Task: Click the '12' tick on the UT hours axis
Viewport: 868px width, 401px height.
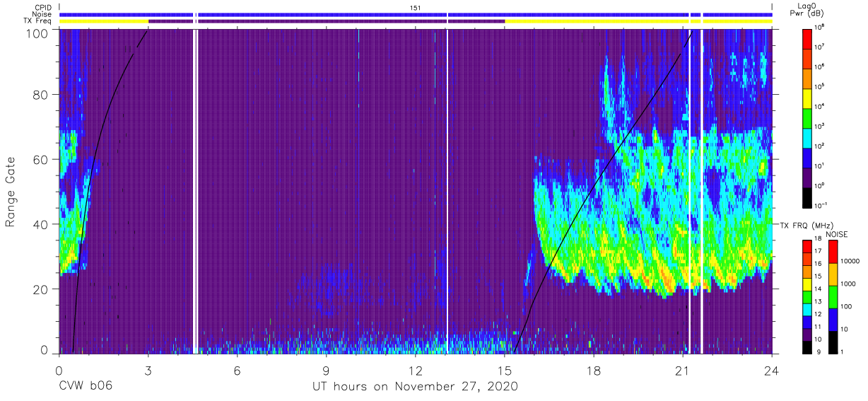Action: [415, 370]
